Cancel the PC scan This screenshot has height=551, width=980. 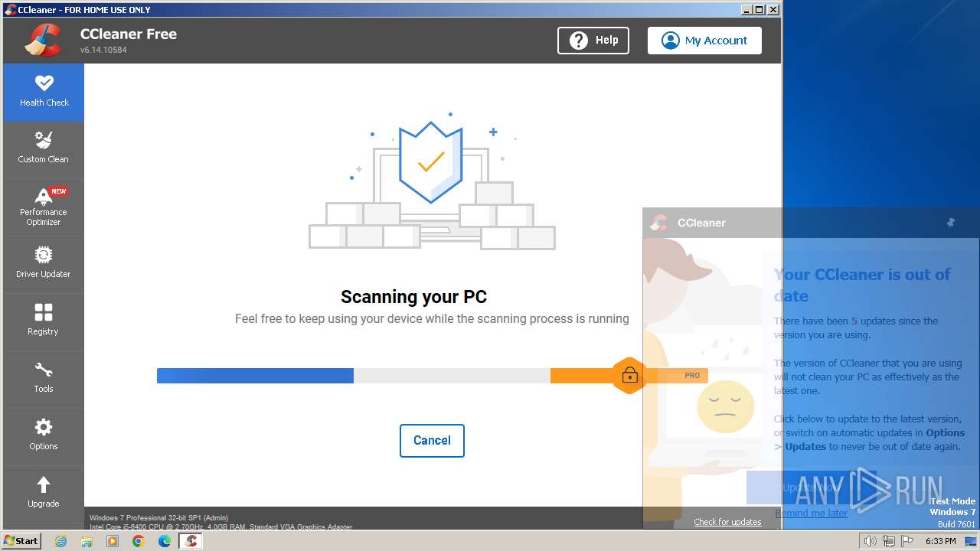pos(432,441)
